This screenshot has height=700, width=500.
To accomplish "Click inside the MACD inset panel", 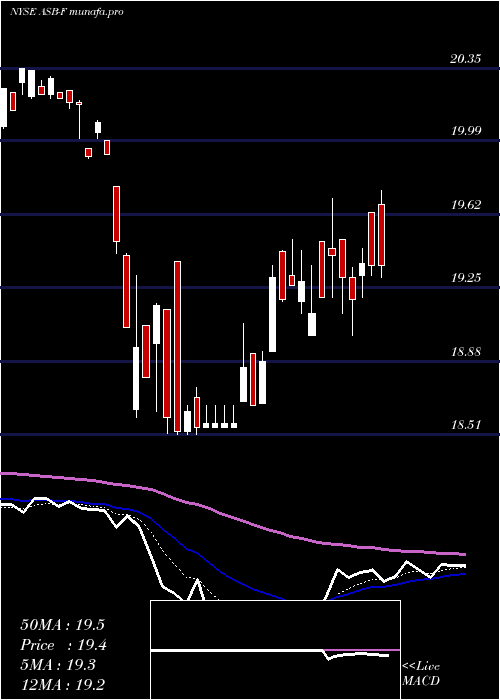I will click(275, 650).
